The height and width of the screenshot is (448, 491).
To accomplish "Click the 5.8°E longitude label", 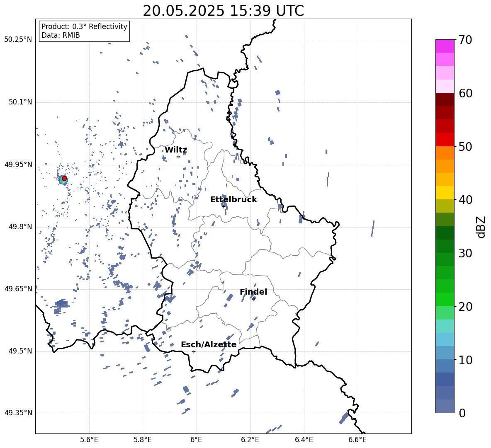I will [143, 440].
